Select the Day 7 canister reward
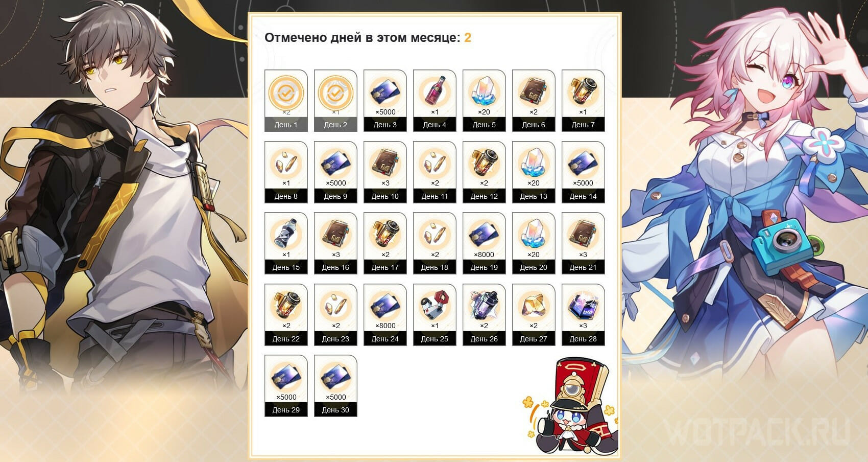Screen dimensions: 868x462 [583, 101]
